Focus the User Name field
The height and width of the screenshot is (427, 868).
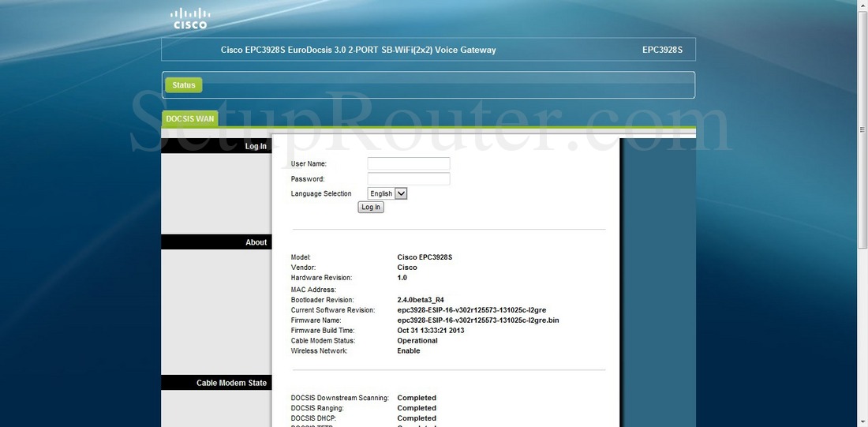pyautogui.click(x=408, y=163)
